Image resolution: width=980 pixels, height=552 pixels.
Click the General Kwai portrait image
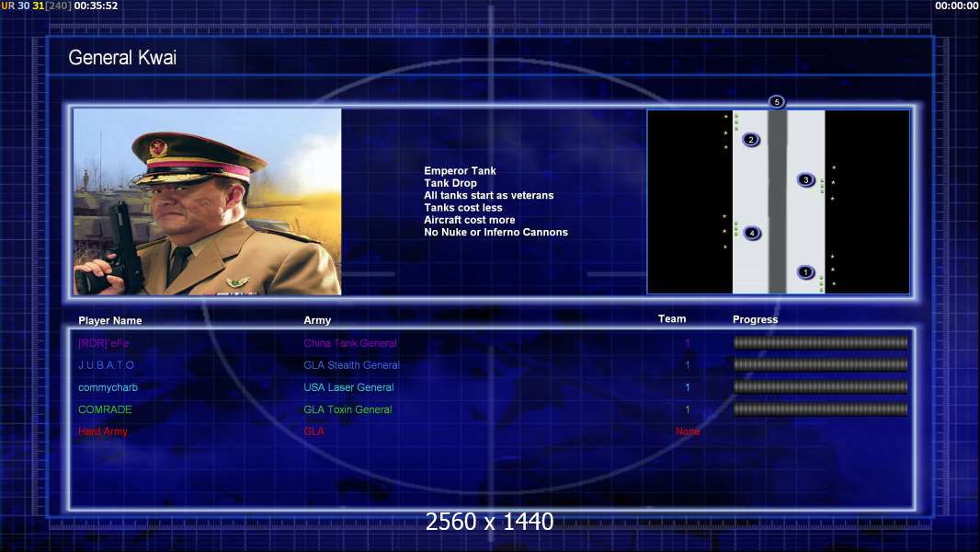pyautogui.click(x=208, y=201)
